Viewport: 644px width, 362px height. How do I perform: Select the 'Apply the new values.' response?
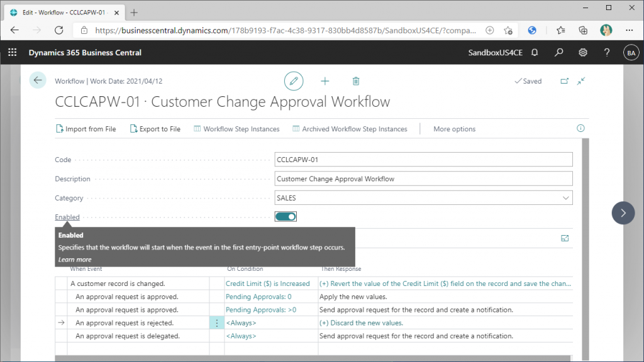(x=353, y=297)
